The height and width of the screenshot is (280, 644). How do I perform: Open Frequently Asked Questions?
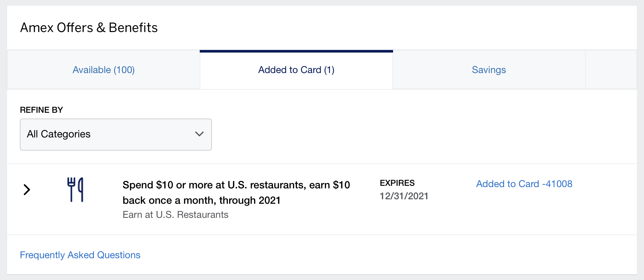click(x=80, y=255)
